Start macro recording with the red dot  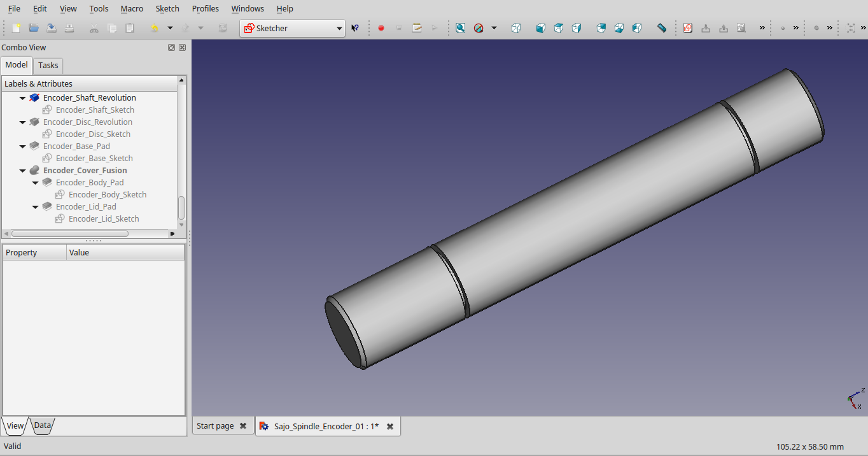pyautogui.click(x=381, y=28)
